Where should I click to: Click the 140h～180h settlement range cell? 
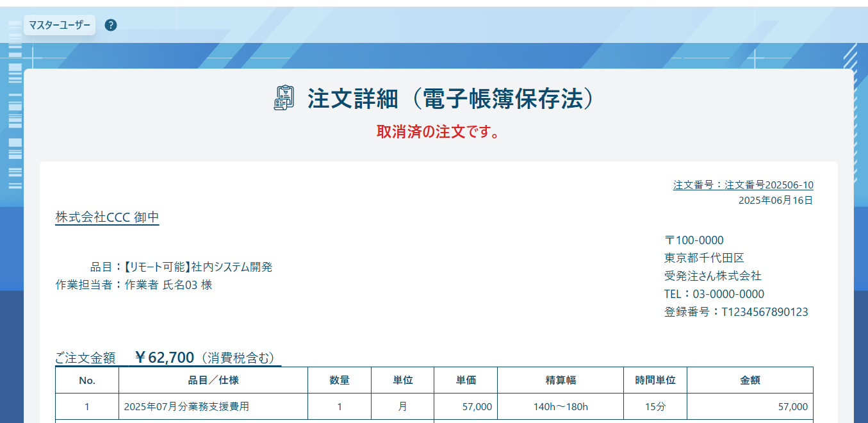(561, 406)
